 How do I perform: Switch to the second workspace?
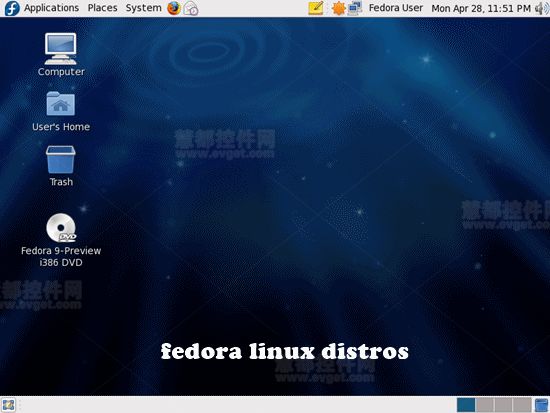point(485,405)
